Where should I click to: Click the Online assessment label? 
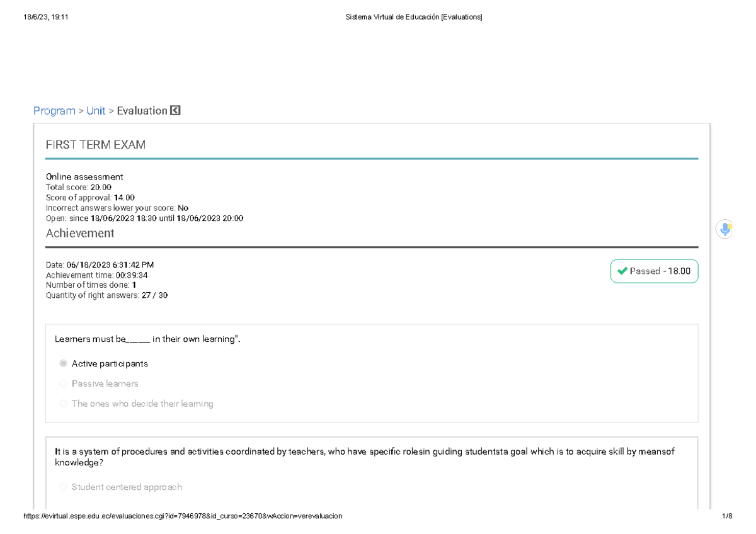[84, 176]
